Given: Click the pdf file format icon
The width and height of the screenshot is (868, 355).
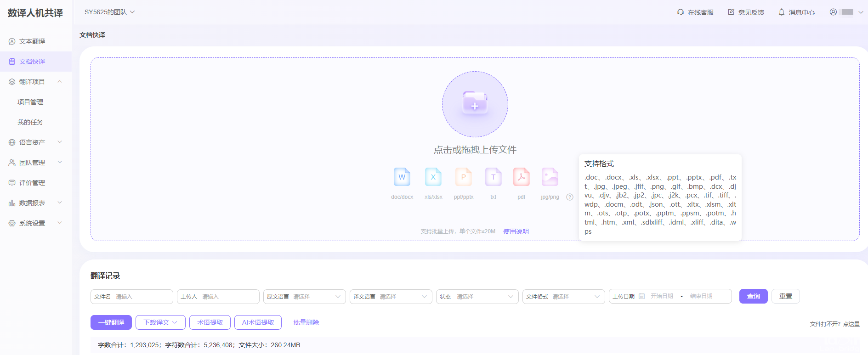Looking at the screenshot, I should coord(521,177).
